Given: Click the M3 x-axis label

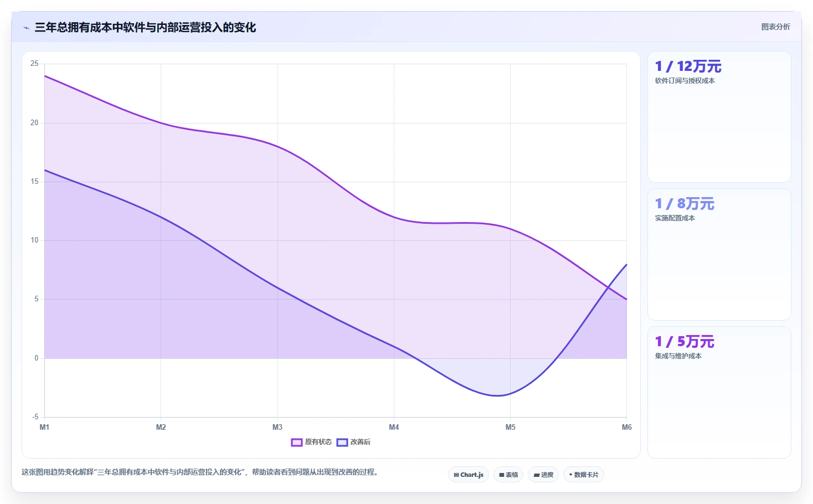Looking at the screenshot, I should click(277, 427).
